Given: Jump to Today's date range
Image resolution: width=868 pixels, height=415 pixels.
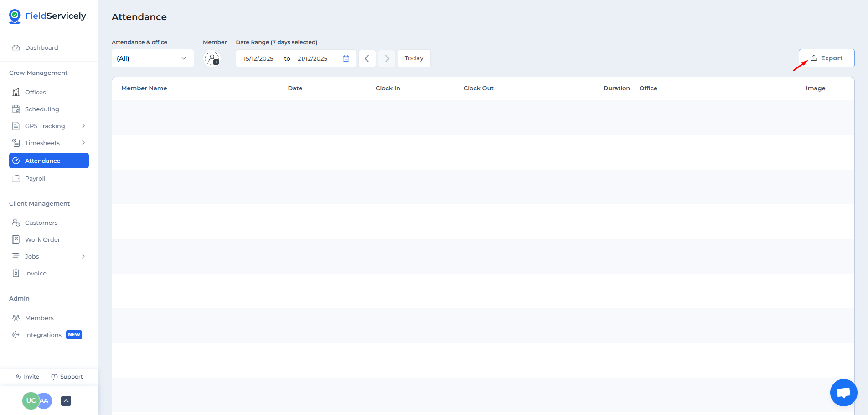Looking at the screenshot, I should pyautogui.click(x=414, y=58).
